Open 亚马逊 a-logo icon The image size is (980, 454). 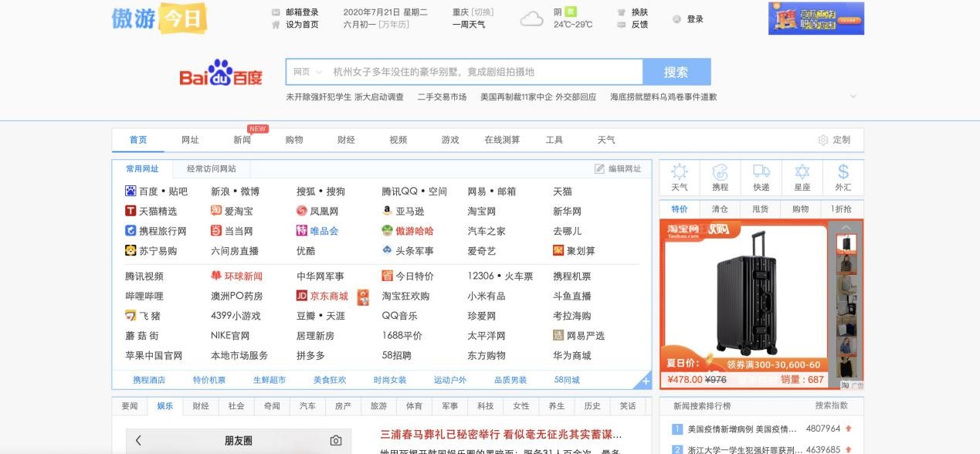click(x=387, y=211)
